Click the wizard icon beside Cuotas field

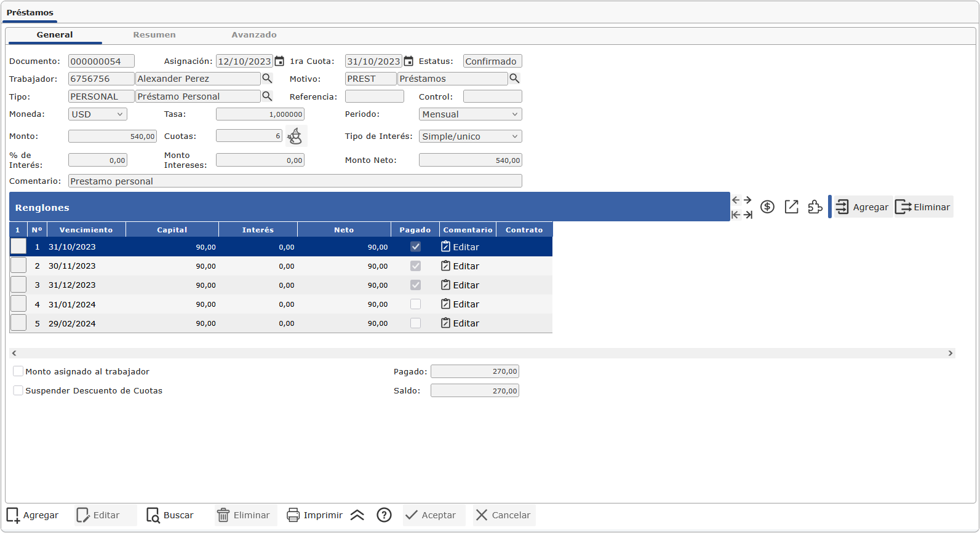coord(295,136)
